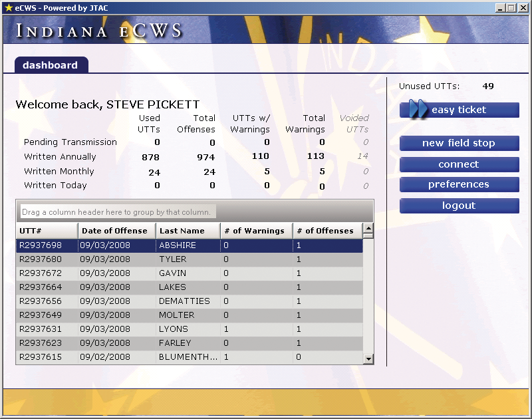Log out of Indiana eCWS
The image size is (532, 419).
tap(459, 206)
